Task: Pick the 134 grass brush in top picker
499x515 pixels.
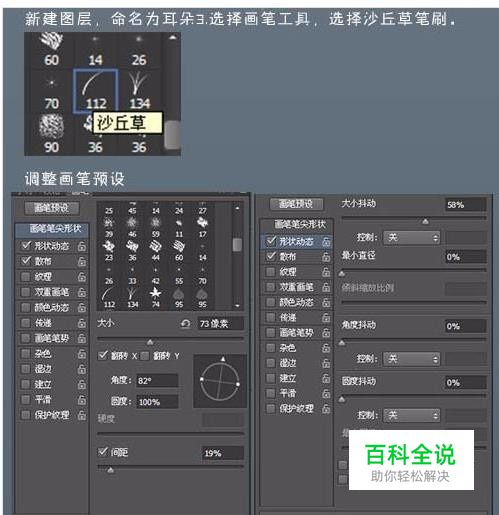Action: tap(139, 91)
